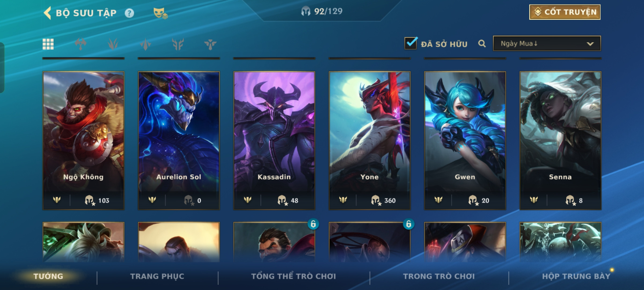Click the 92/129 champion count indicator
644x290 pixels.
click(322, 11)
